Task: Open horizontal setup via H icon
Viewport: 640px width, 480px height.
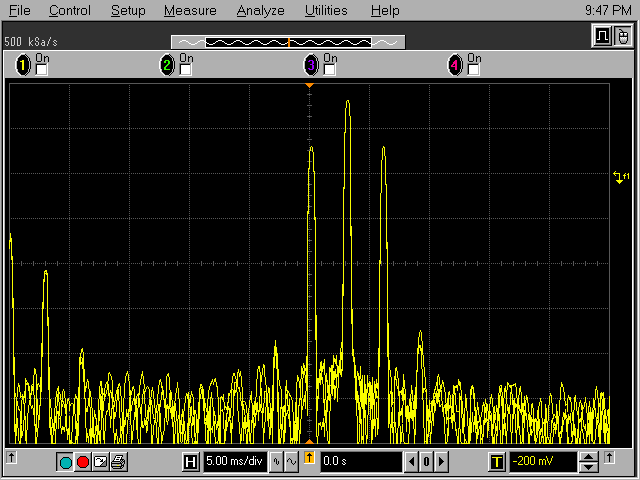Action: 190,462
